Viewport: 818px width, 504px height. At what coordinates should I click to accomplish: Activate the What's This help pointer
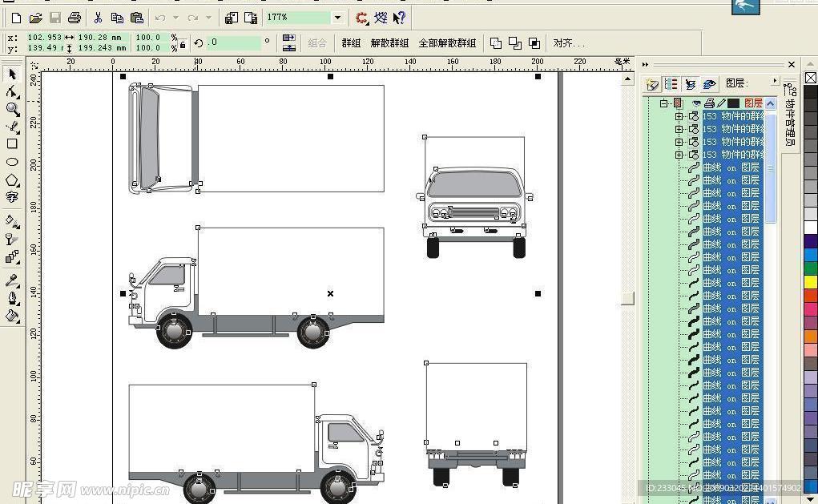pos(399,18)
